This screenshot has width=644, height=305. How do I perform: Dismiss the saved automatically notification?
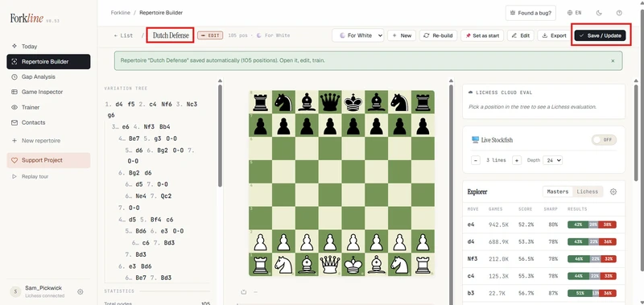tap(613, 60)
